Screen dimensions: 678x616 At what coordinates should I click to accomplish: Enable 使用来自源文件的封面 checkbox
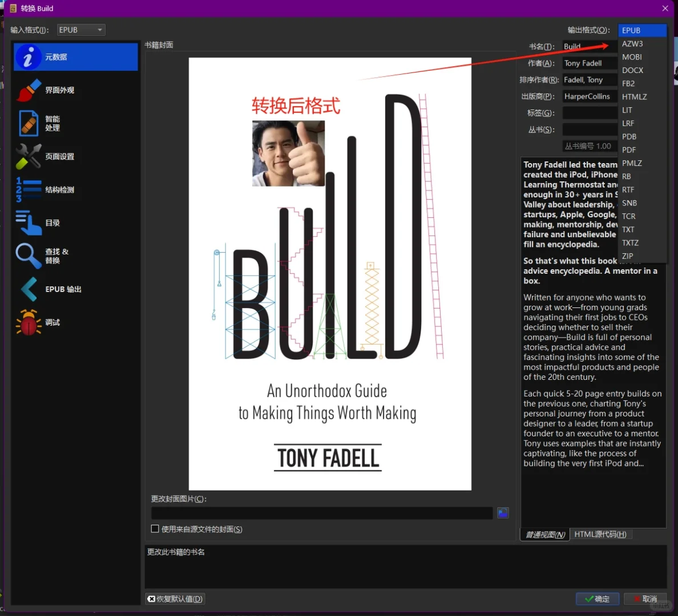point(155,529)
